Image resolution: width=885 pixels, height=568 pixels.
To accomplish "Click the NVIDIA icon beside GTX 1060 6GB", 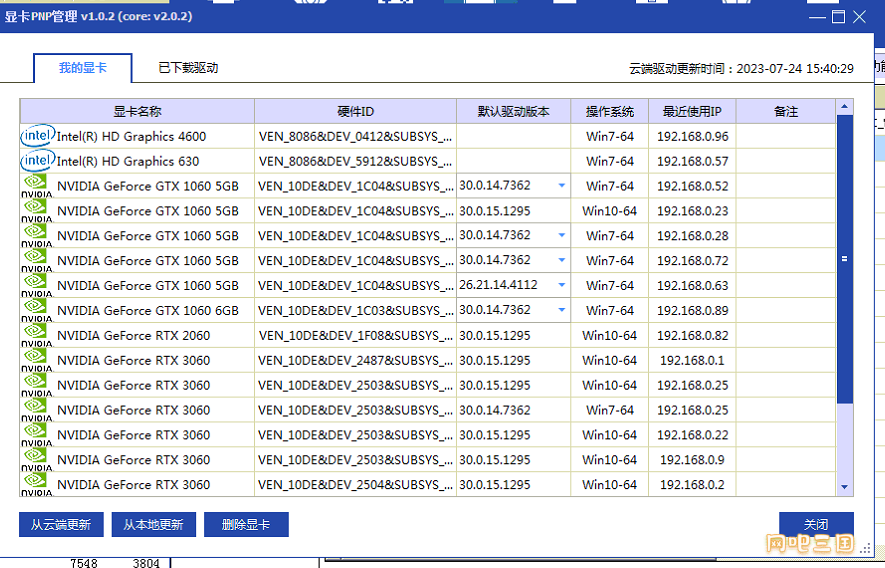I will (x=37, y=310).
